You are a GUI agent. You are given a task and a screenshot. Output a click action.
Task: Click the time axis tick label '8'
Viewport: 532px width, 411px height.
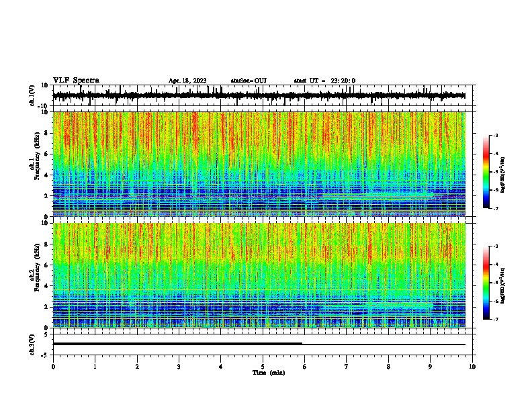[x=388, y=367]
